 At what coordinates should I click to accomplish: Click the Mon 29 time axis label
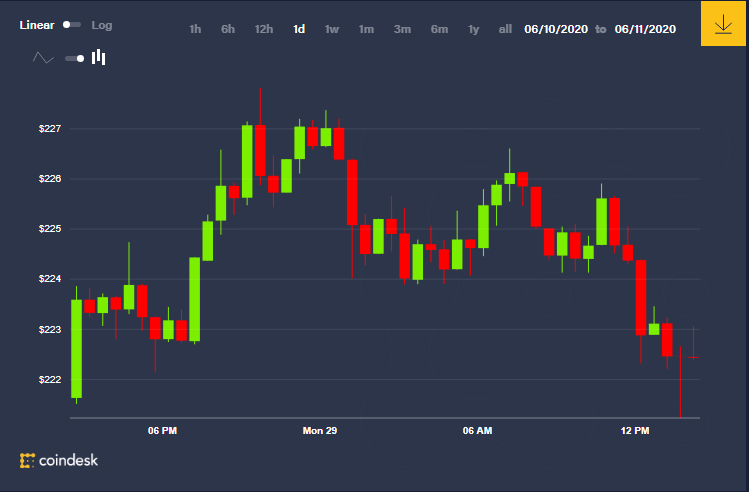click(x=320, y=431)
